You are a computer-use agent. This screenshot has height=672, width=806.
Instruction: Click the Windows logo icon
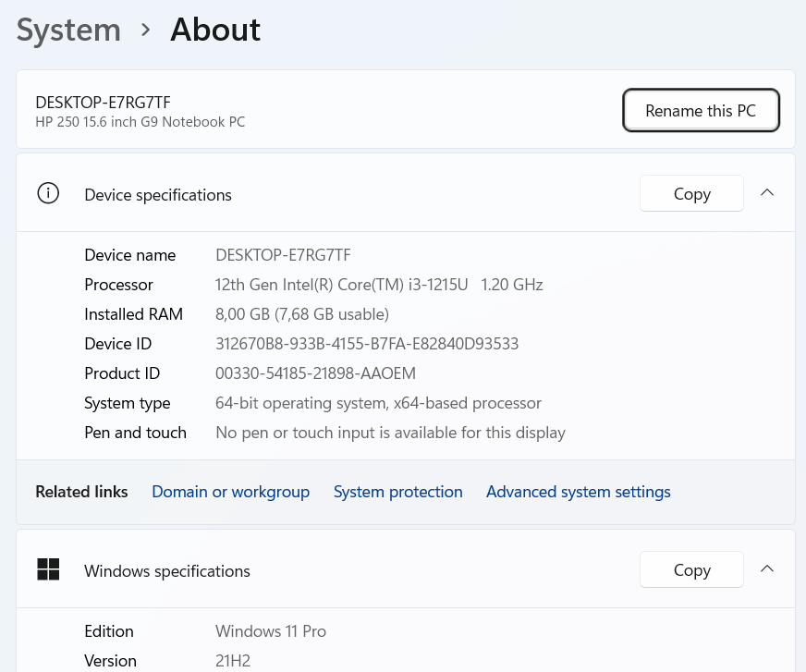tap(48, 569)
